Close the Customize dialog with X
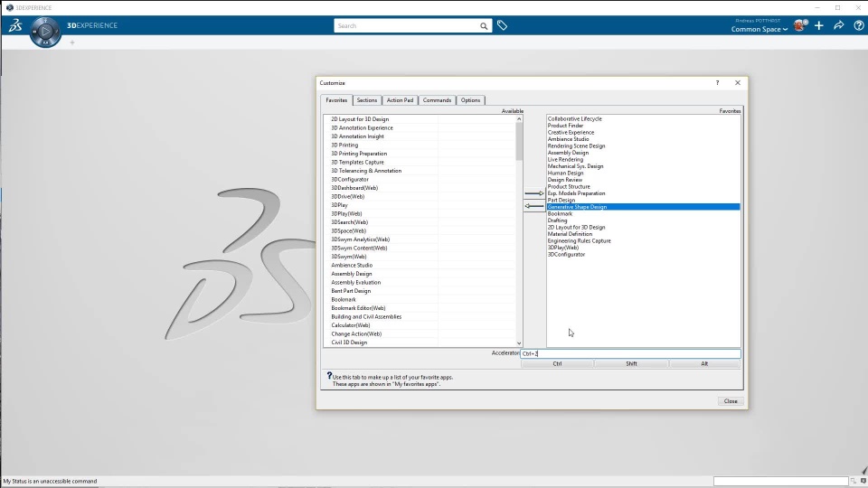This screenshot has height=488, width=868. pos(738,83)
